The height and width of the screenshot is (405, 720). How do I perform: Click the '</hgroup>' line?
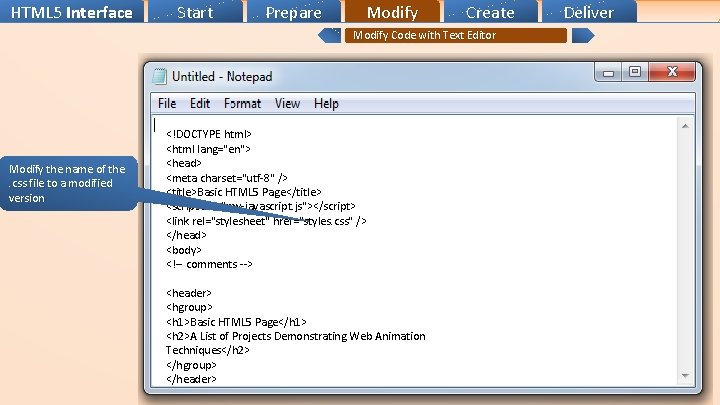click(x=191, y=365)
